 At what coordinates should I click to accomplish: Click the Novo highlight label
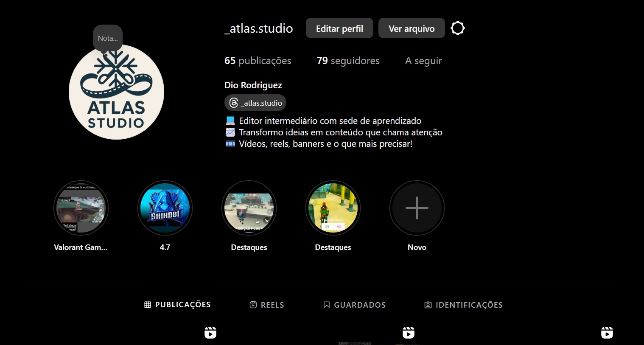tap(417, 247)
